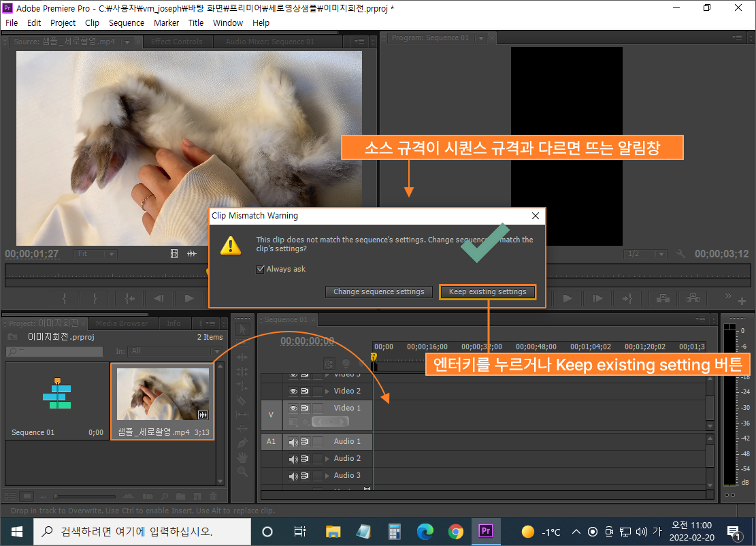This screenshot has width=756, height=546.
Task: Click the Project panel search field
Action: point(54,351)
